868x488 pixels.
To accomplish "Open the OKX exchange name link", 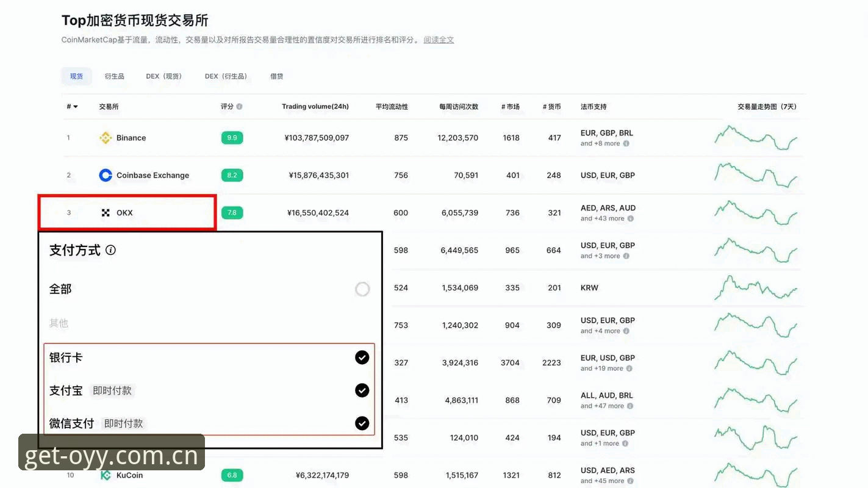I will tap(124, 213).
